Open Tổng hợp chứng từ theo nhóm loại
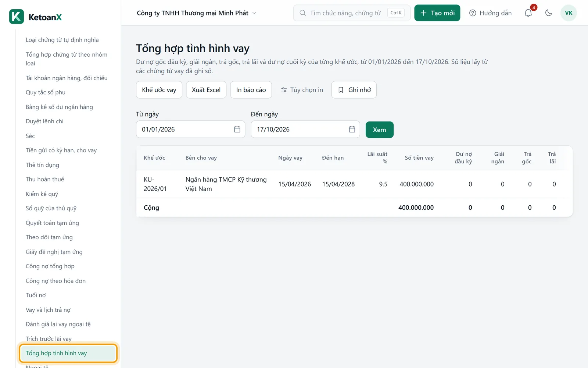This screenshot has height=368, width=588. point(67,59)
